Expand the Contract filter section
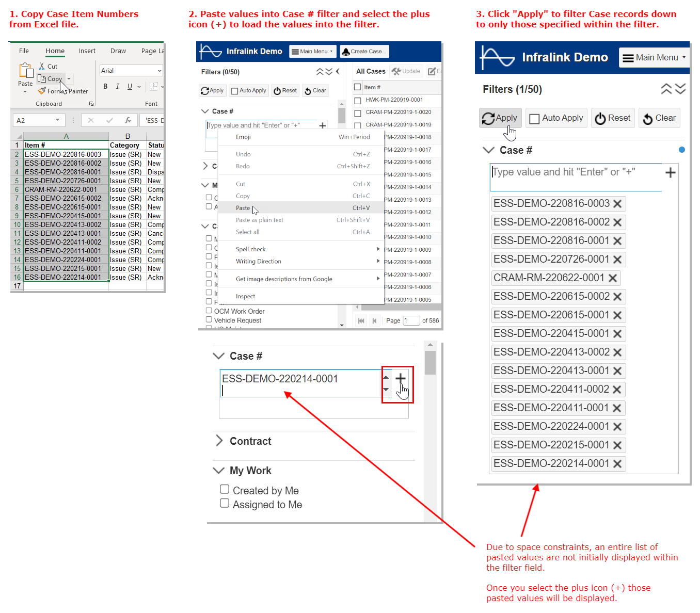 219,441
